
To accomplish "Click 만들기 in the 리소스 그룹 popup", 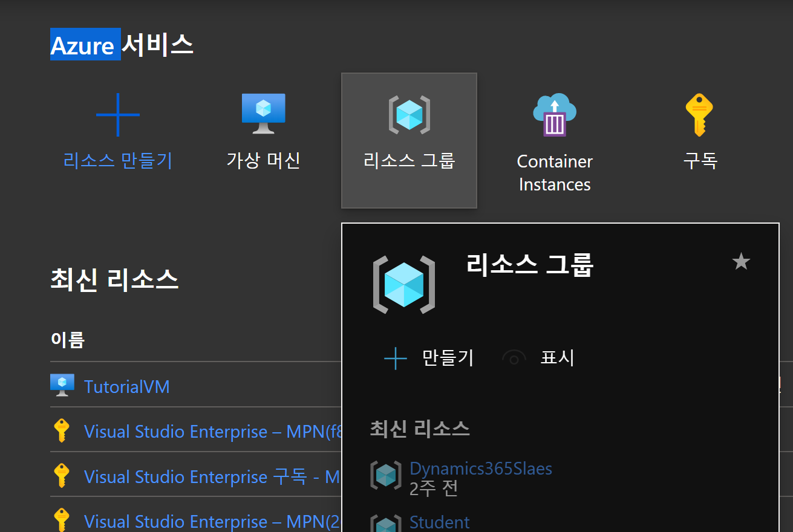I will [448, 358].
